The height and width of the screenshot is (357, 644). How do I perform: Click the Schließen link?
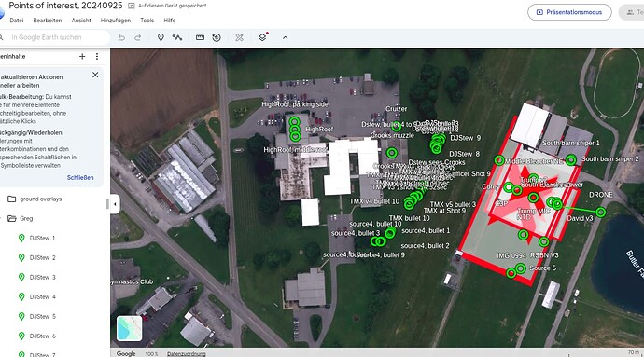tap(80, 178)
